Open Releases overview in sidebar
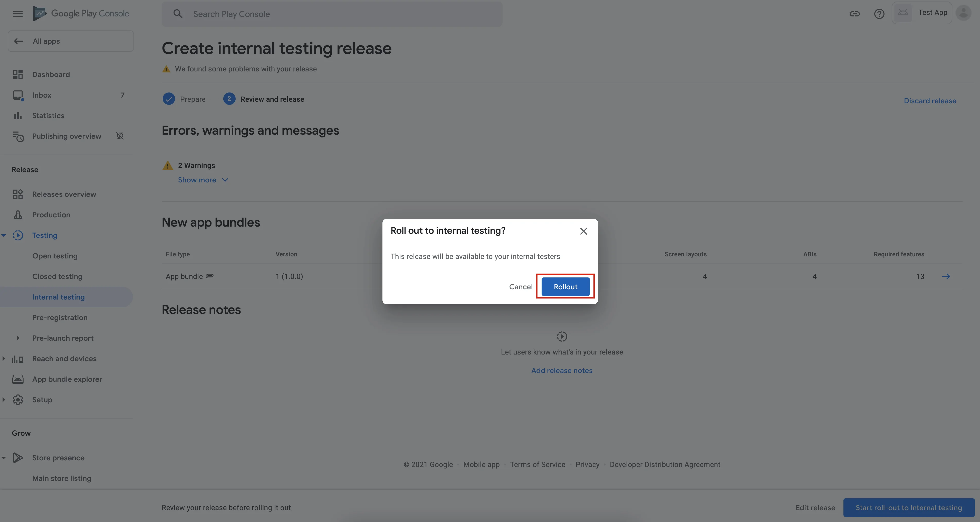This screenshot has height=522, width=980. click(64, 194)
